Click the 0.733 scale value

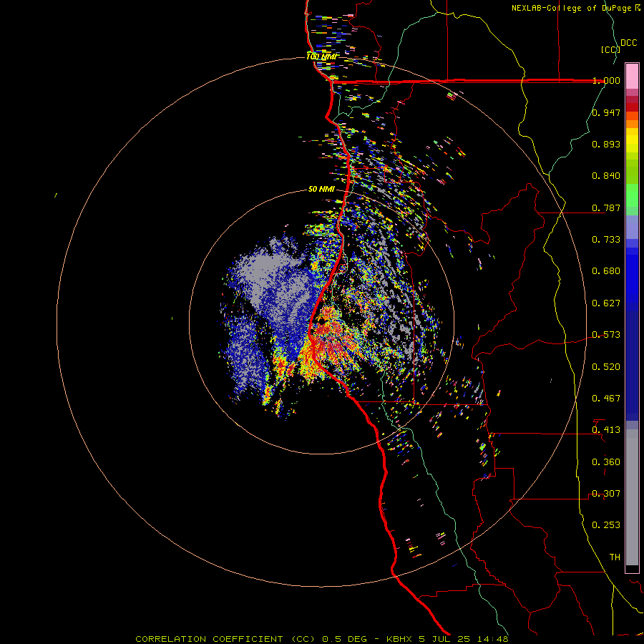click(x=606, y=240)
